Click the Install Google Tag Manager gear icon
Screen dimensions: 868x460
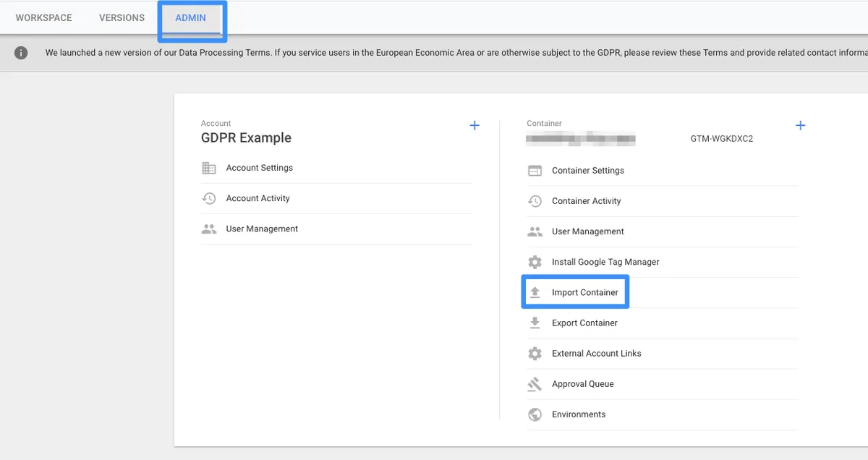[x=535, y=262]
